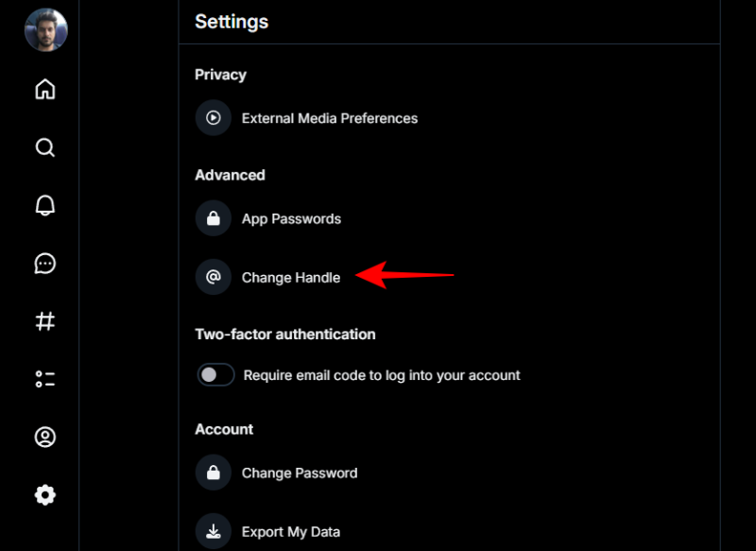Open App Passwords settings
Image resolution: width=756 pixels, height=551 pixels.
pyautogui.click(x=291, y=219)
